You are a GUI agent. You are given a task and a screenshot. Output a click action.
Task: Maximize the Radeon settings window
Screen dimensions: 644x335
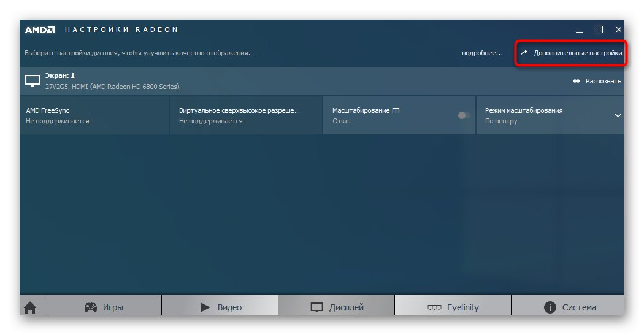(599, 29)
